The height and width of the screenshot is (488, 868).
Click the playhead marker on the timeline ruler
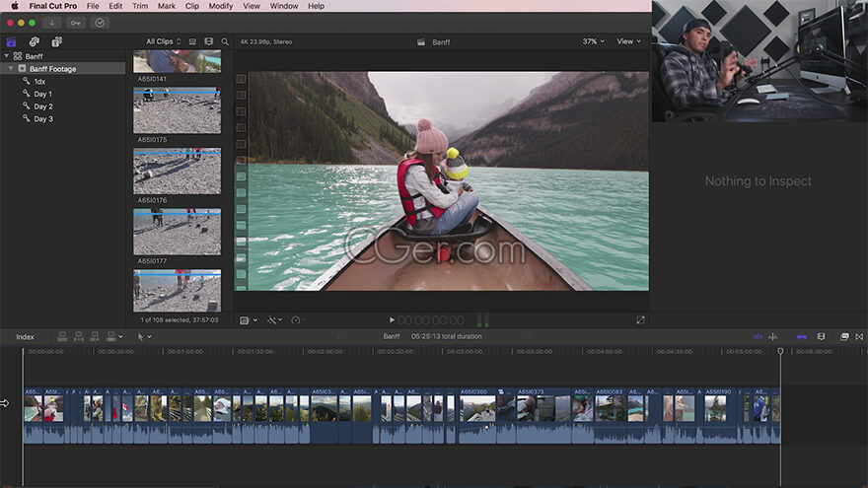(780, 351)
